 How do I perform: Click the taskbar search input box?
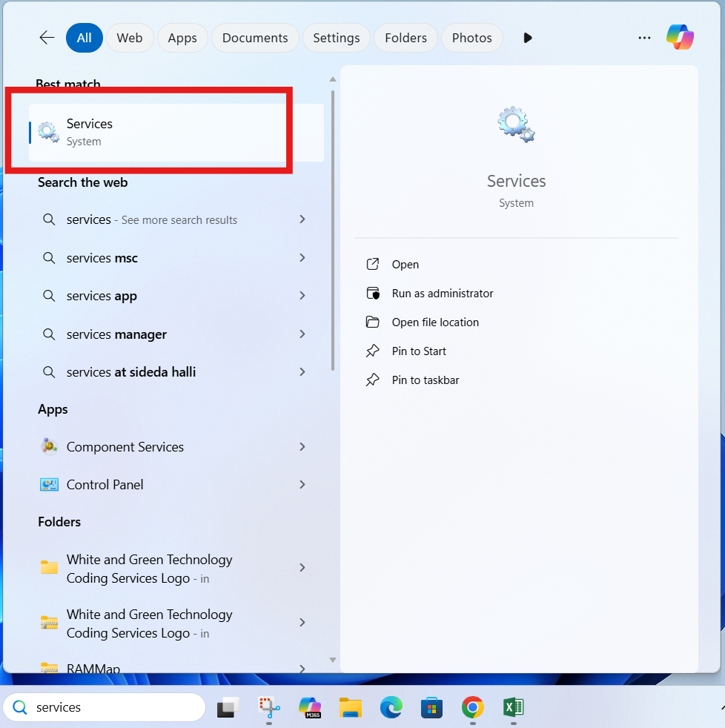coord(104,707)
